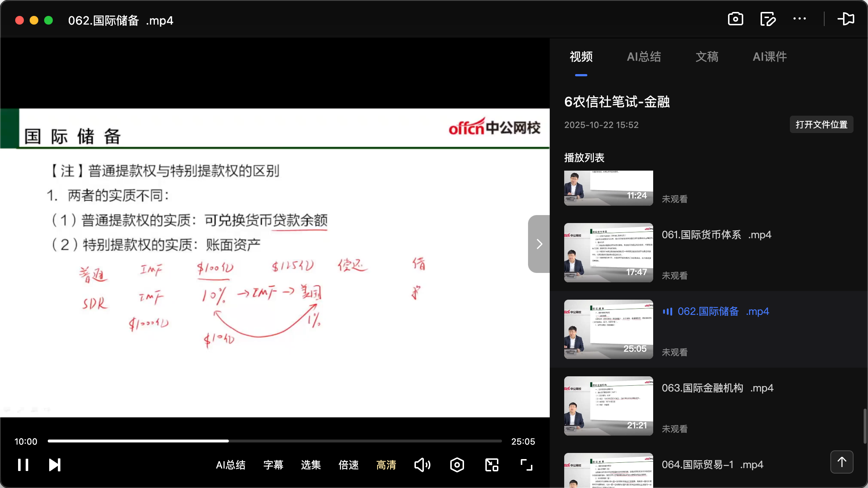Pin the player window on top

tap(846, 19)
